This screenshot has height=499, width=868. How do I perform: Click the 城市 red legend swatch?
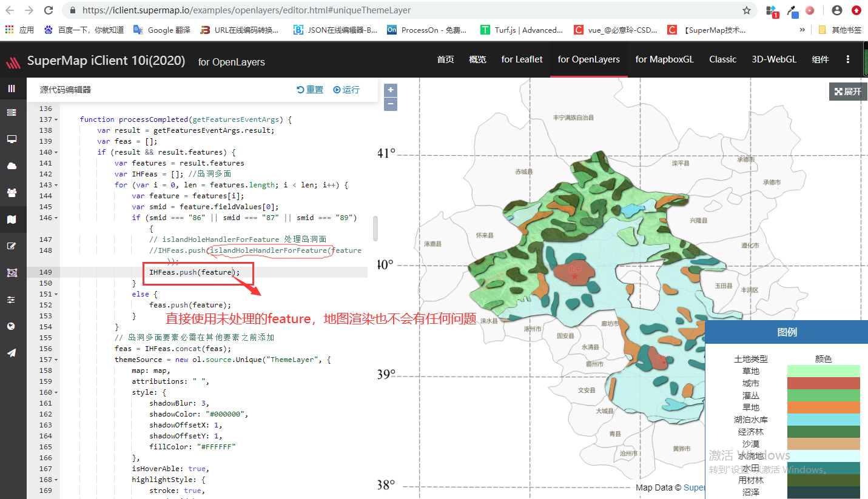click(x=823, y=383)
